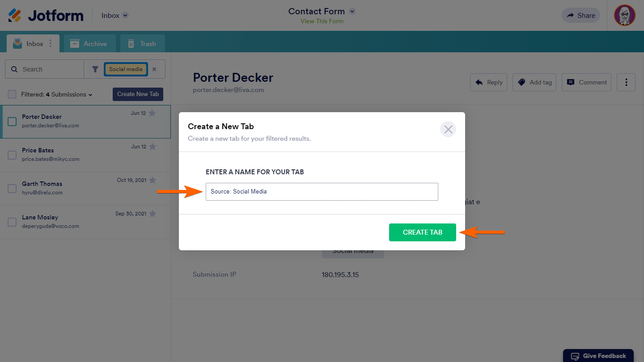
Task: Star the Porter Decker submission
Action: 152,113
